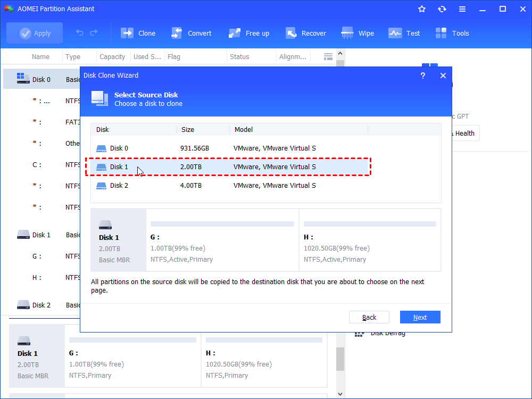Open the Wipe tool

[358, 33]
